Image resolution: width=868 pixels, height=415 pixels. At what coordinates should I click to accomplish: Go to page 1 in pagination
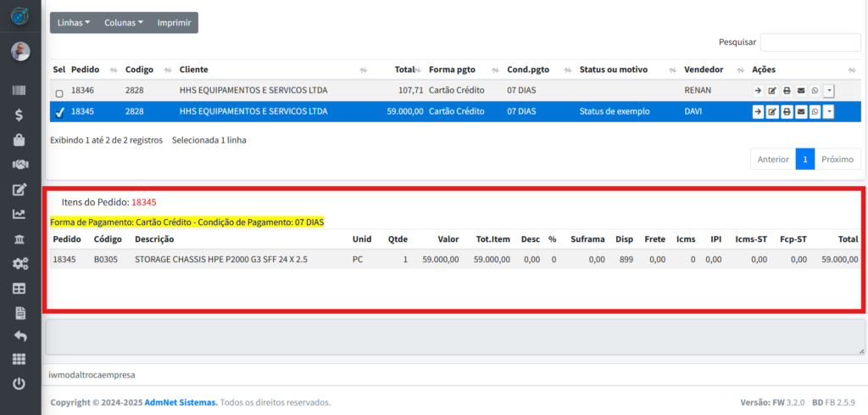pyautogui.click(x=804, y=160)
